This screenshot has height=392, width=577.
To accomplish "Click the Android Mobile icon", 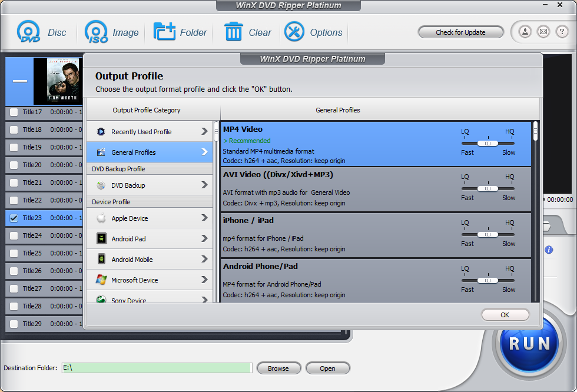I will 101,259.
